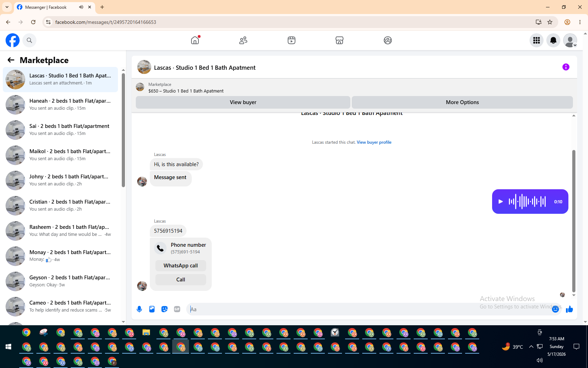Click the Lascas chat header avatar
Screen dimensions: 588x368
click(144, 67)
